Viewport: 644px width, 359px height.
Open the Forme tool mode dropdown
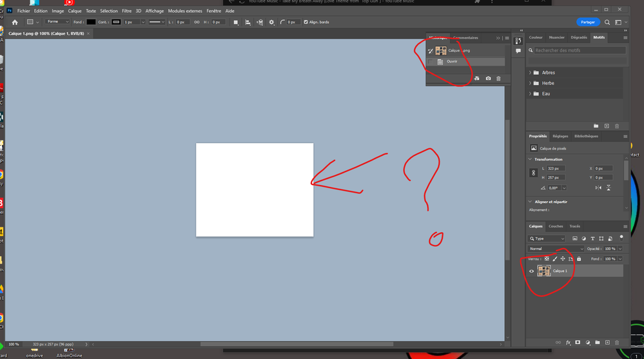tap(57, 22)
